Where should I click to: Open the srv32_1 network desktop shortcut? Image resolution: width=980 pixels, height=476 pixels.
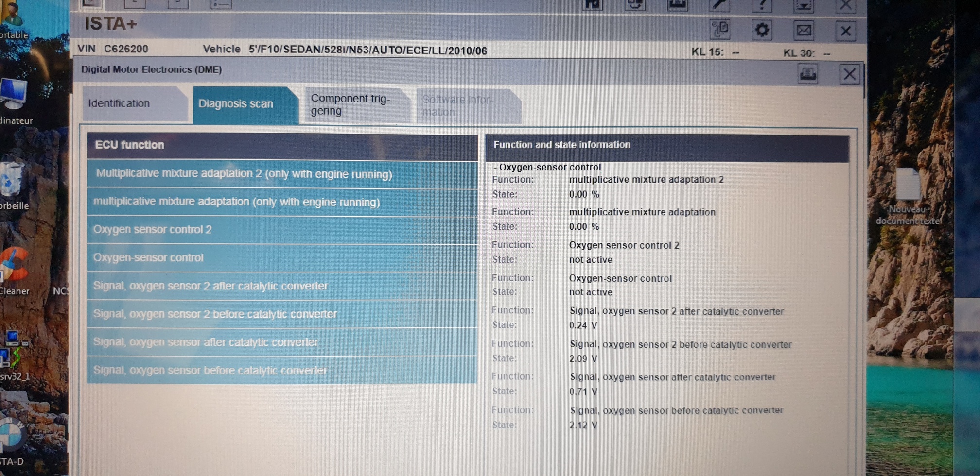pyautogui.click(x=14, y=356)
